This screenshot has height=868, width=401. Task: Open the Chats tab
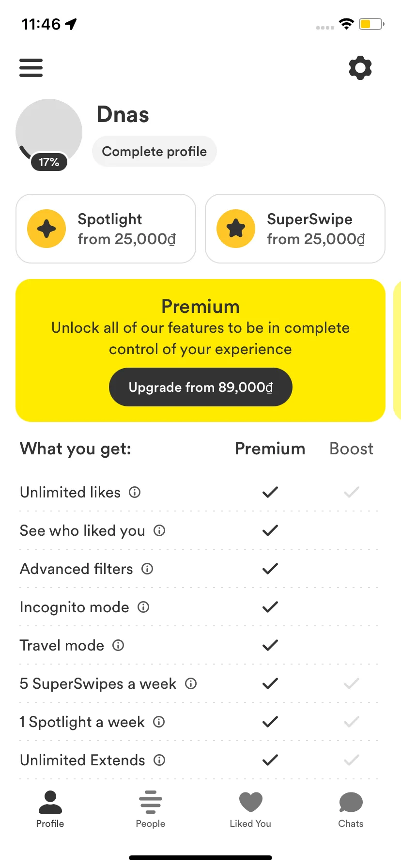coord(351,810)
